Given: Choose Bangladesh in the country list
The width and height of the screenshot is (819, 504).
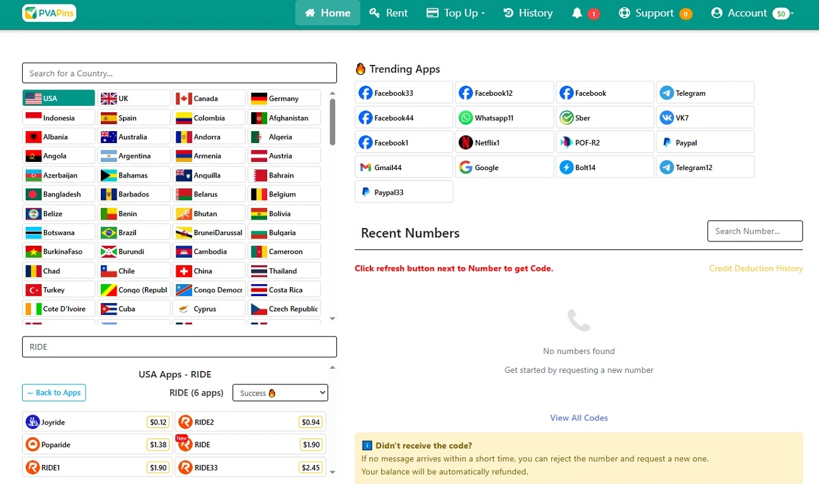Looking at the screenshot, I should coord(59,194).
